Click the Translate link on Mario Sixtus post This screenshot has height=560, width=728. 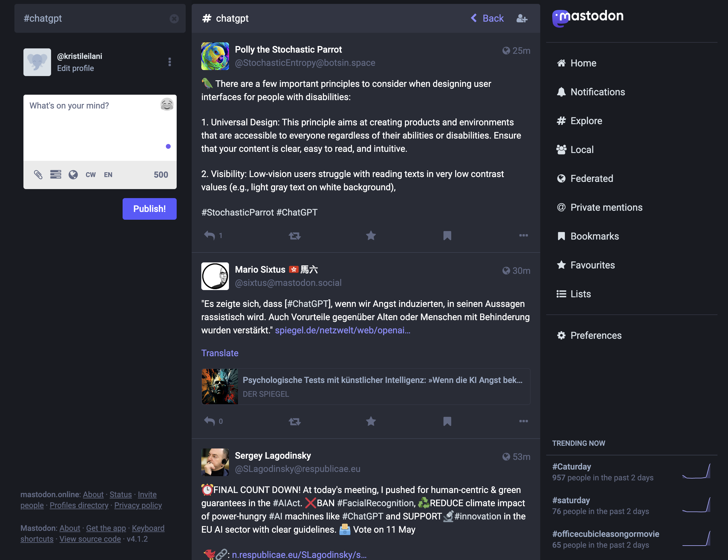click(x=219, y=353)
